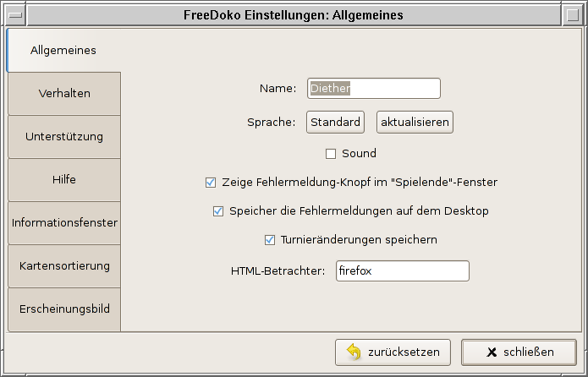Image resolution: width=588 pixels, height=377 pixels.
Task: Switch to the Verhalten tab
Action: point(64,94)
